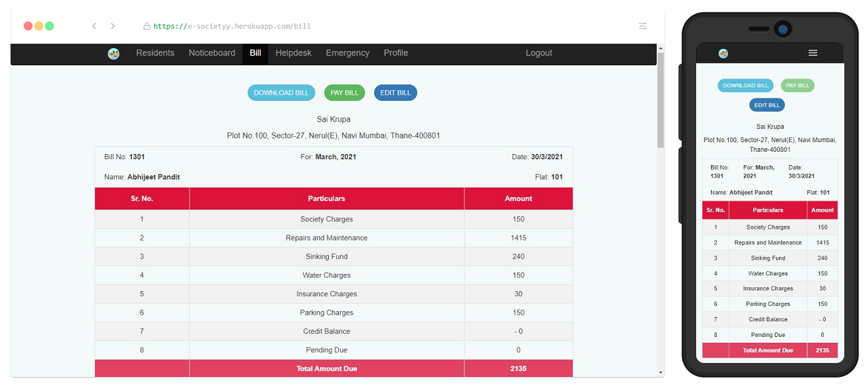The width and height of the screenshot is (868, 391).
Task: Click Parking Charges in desktop table
Action: (327, 313)
